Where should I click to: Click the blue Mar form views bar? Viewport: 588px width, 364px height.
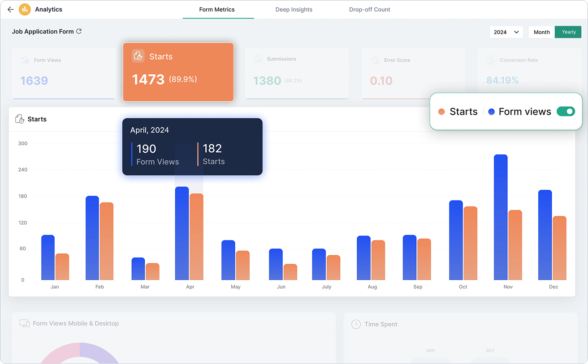(138, 269)
